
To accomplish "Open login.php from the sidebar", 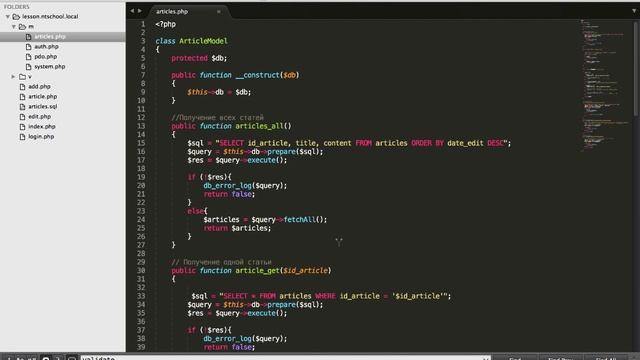I will (x=41, y=137).
